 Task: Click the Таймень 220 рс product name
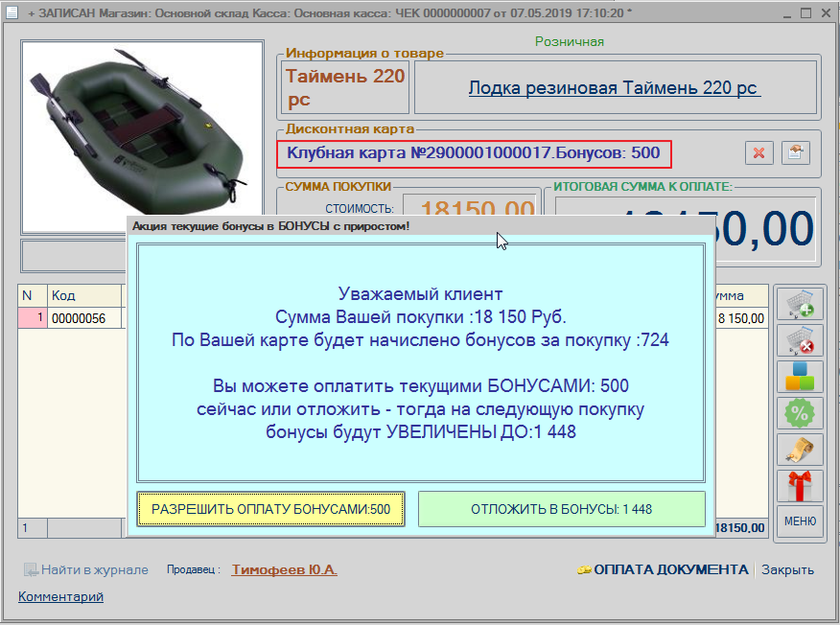point(345,87)
